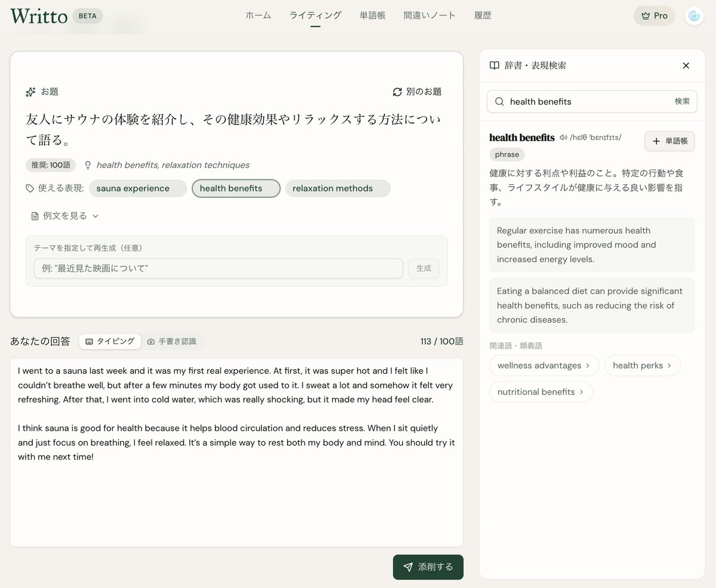Open the health perks related term
716x588 pixels.
(643, 366)
